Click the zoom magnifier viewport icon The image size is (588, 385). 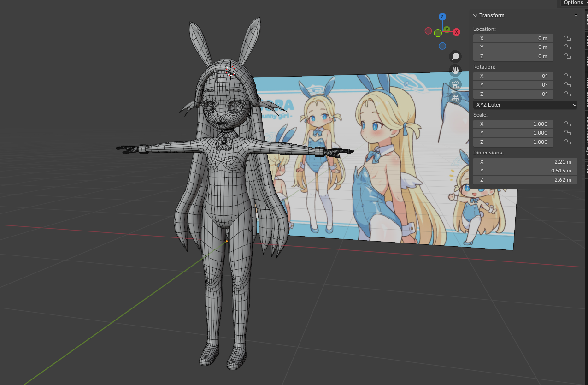(x=455, y=57)
